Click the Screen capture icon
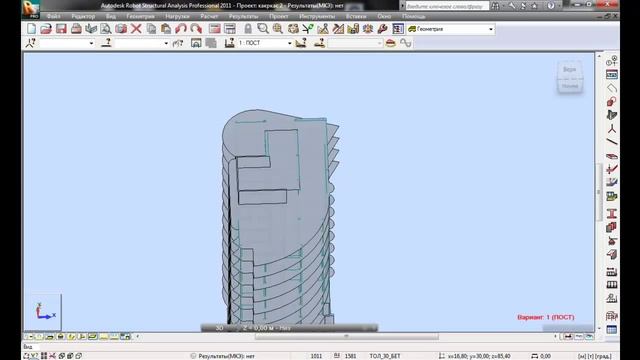Viewport: 640px width, 360px height. (x=121, y=29)
